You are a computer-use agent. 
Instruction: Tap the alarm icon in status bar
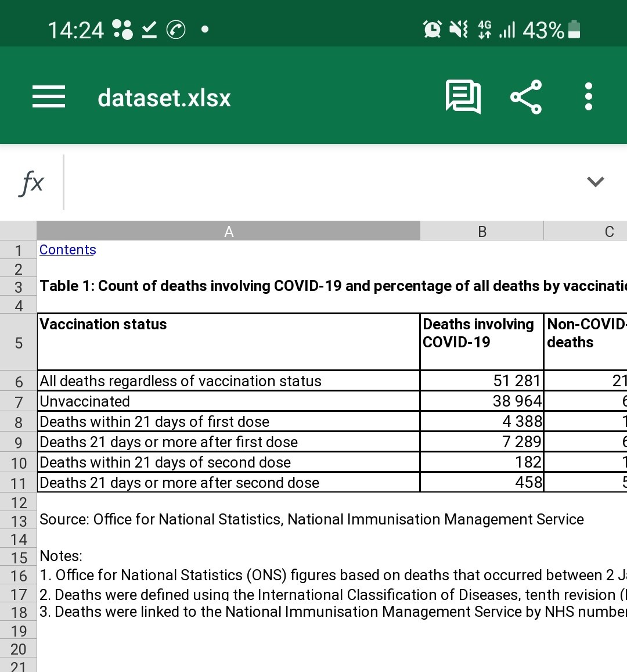[432, 30]
